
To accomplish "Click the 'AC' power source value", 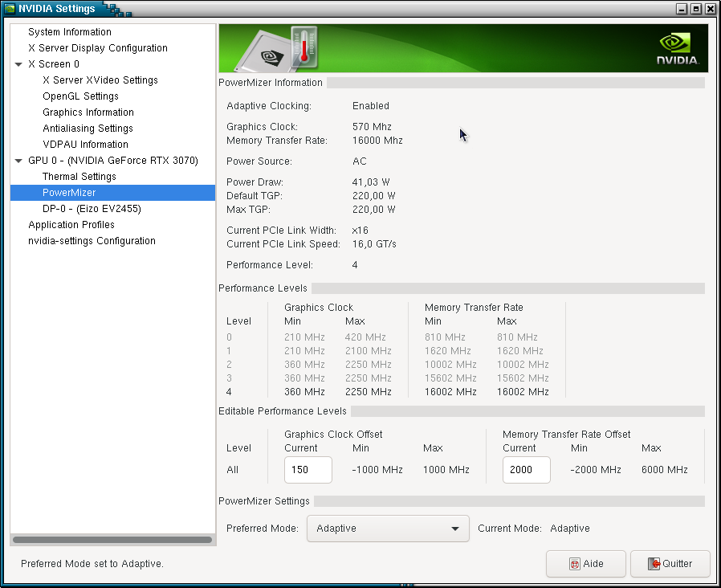I will (360, 161).
